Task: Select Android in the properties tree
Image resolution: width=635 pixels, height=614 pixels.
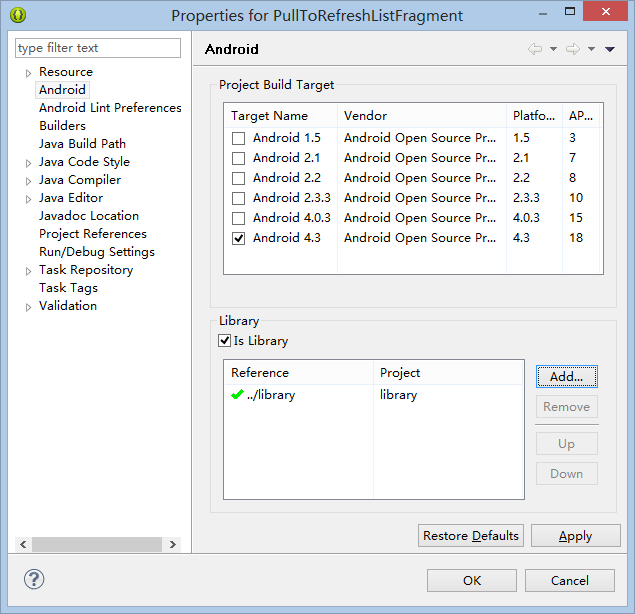Action: point(62,90)
